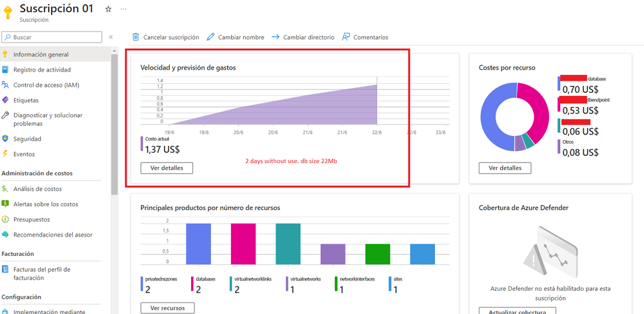Click the Actualizar cobertura button
The image size is (644, 314).
pyautogui.click(x=518, y=311)
